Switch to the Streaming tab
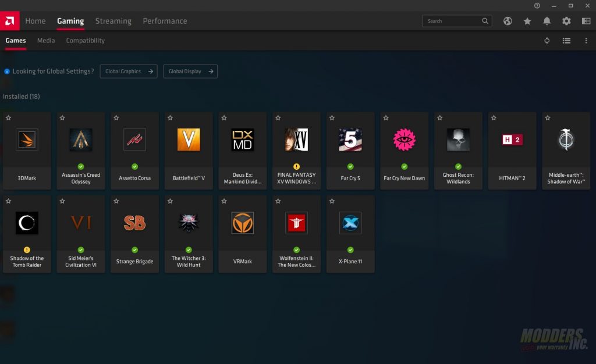 point(113,21)
